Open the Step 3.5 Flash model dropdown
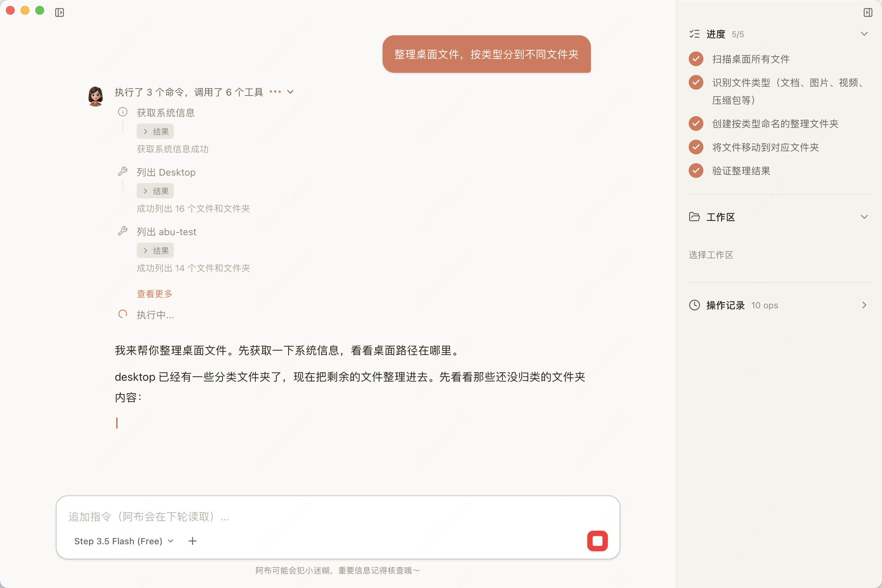The height and width of the screenshot is (588, 882). click(124, 541)
